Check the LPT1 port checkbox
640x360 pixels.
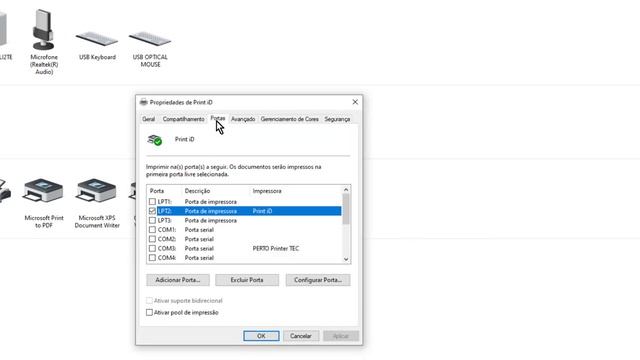[152, 202]
